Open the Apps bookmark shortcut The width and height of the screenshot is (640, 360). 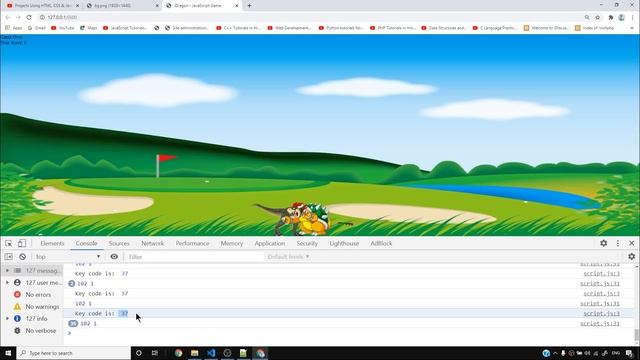[13, 28]
